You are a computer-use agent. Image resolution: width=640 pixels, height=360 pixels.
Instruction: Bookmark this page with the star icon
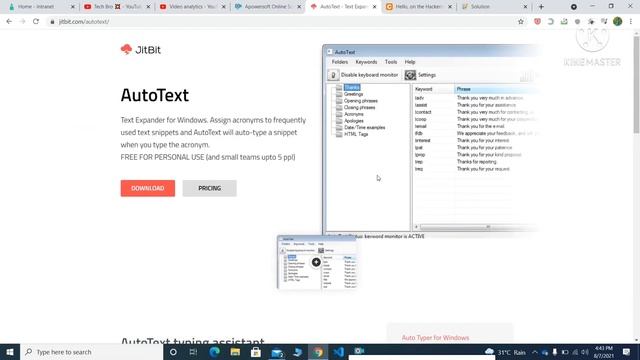[x=521, y=22]
